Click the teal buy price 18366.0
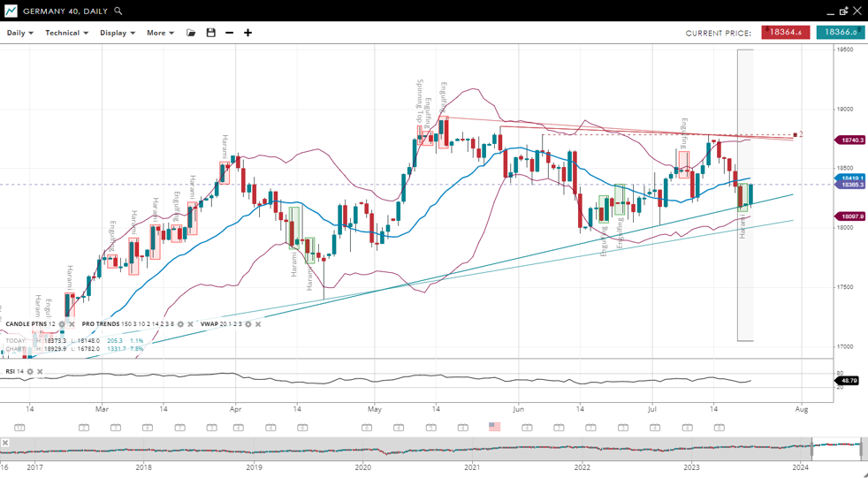This screenshot has height=478, width=868. pos(839,33)
